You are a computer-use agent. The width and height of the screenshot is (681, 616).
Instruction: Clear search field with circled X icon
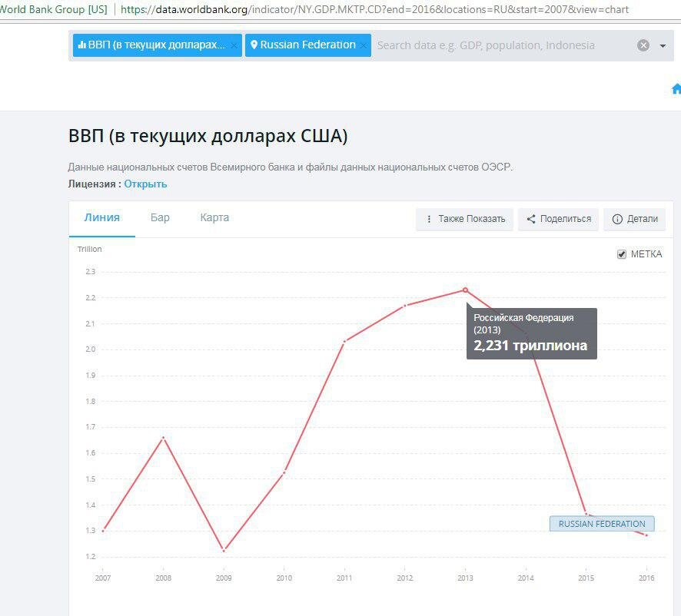coord(643,45)
